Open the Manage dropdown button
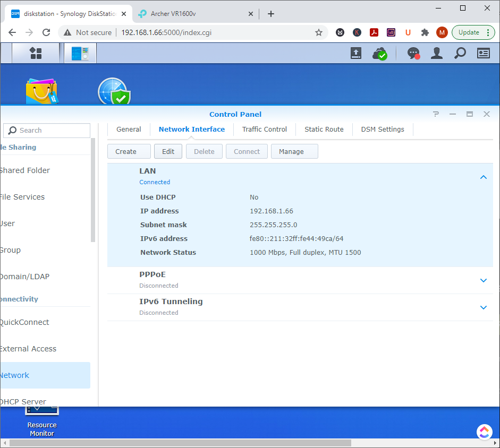500x448 pixels. click(x=294, y=151)
